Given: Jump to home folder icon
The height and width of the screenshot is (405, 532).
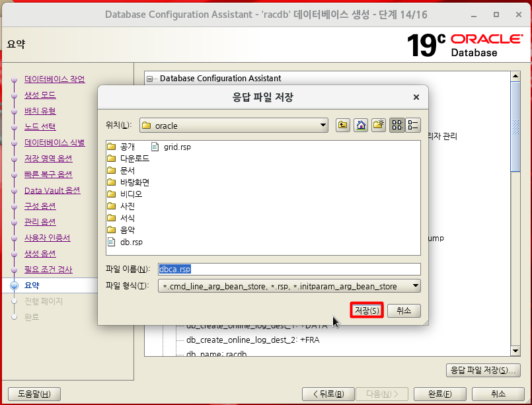Looking at the screenshot, I should pyautogui.click(x=361, y=125).
